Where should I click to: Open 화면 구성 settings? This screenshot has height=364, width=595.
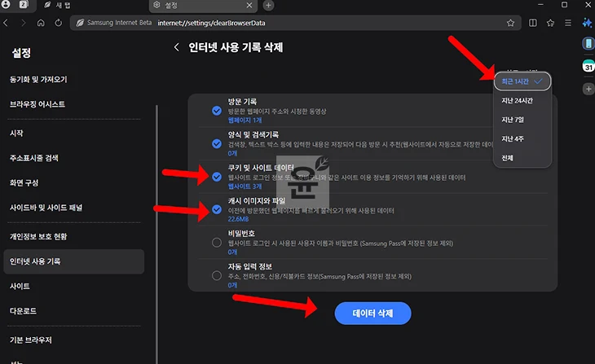click(x=24, y=182)
